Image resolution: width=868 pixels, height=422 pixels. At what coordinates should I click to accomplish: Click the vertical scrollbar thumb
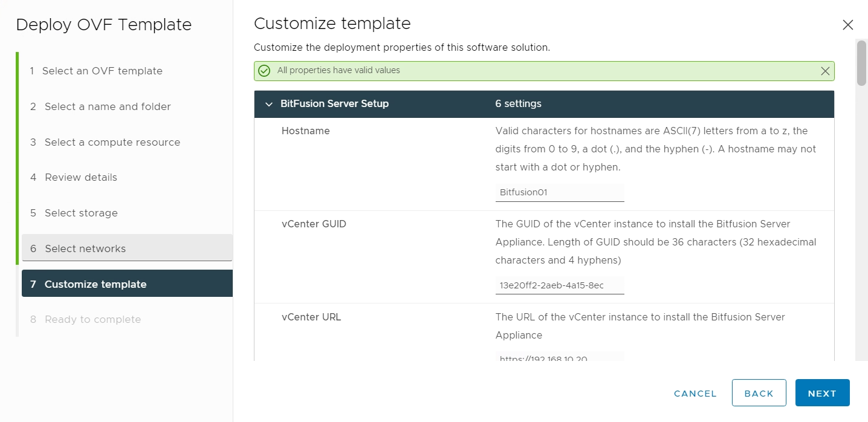click(x=861, y=62)
